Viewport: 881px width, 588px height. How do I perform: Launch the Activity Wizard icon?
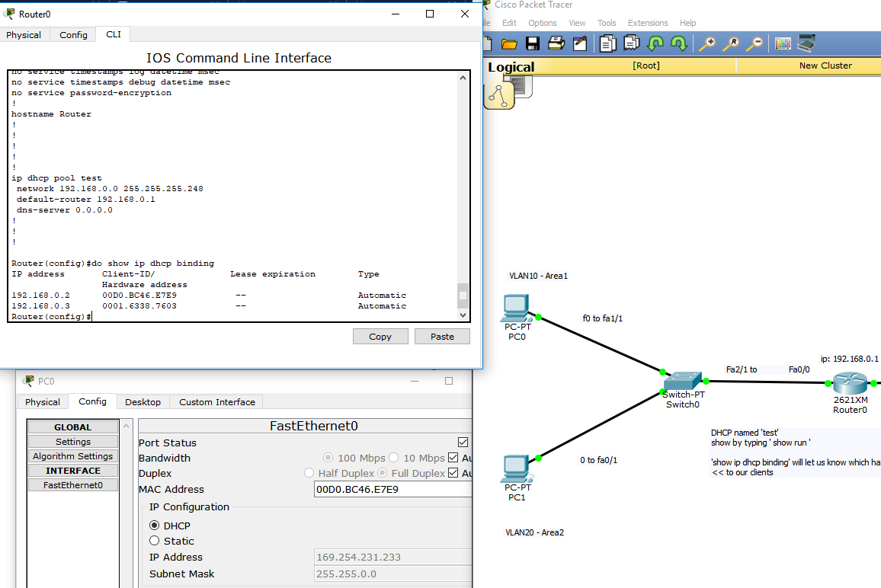point(580,43)
